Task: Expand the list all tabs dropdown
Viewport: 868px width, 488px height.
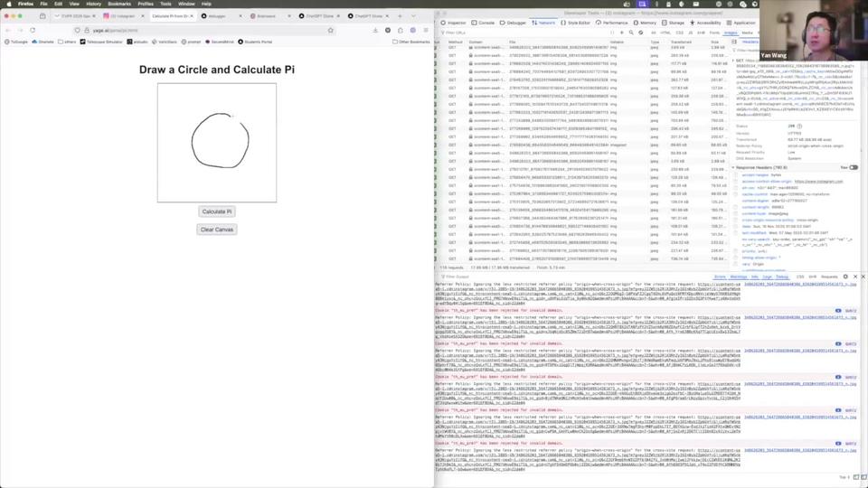Action: (x=413, y=16)
